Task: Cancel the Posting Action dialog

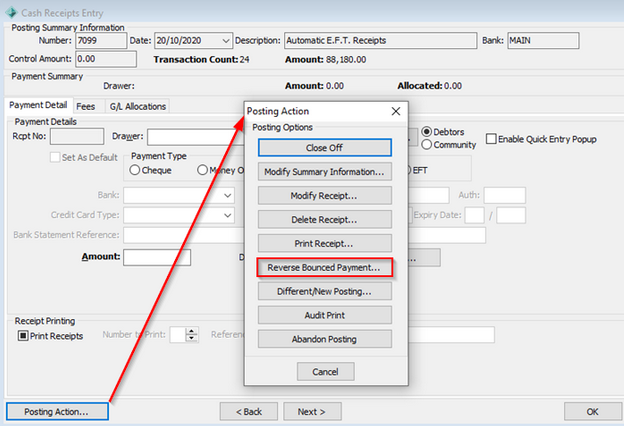Action: [x=325, y=372]
